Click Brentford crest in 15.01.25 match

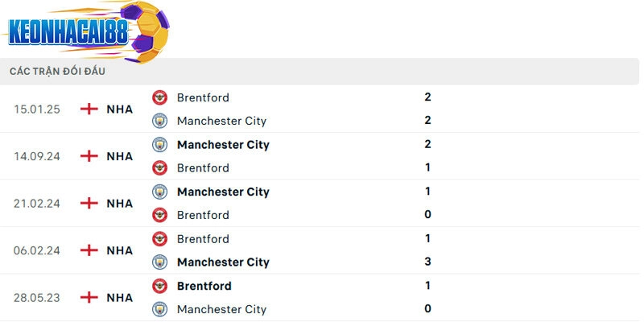tap(160, 97)
